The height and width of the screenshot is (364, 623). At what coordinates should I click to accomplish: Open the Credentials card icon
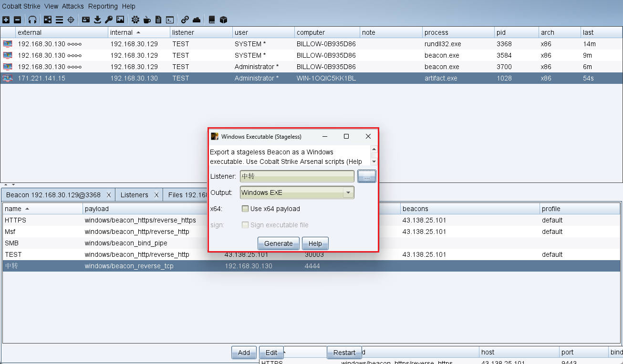[x=86, y=20]
